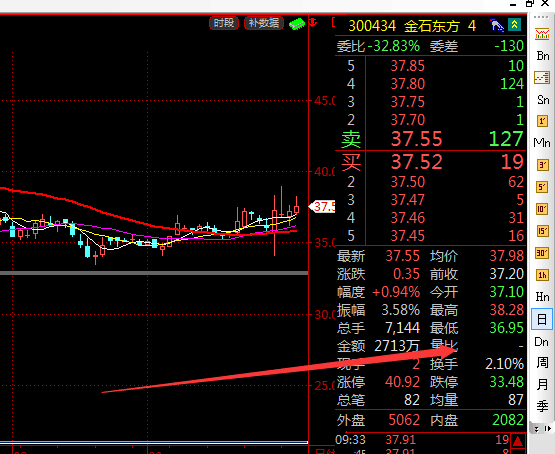
Task: Click stock name 金石东方
Action: pyautogui.click(x=432, y=26)
